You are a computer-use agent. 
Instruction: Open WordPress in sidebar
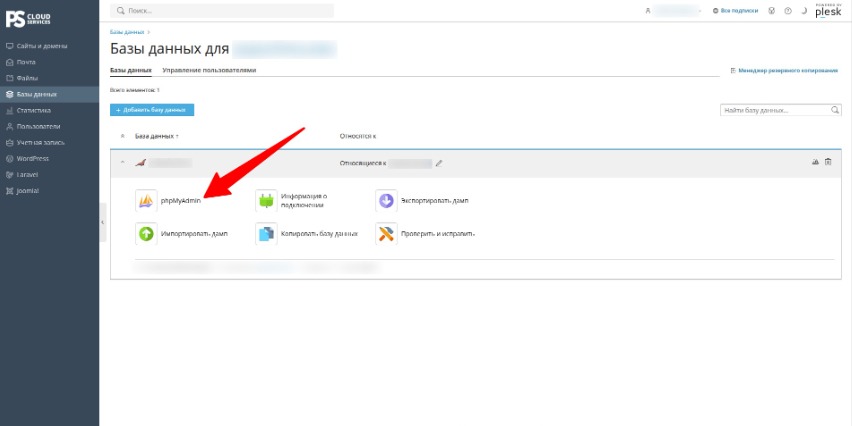click(x=49, y=159)
